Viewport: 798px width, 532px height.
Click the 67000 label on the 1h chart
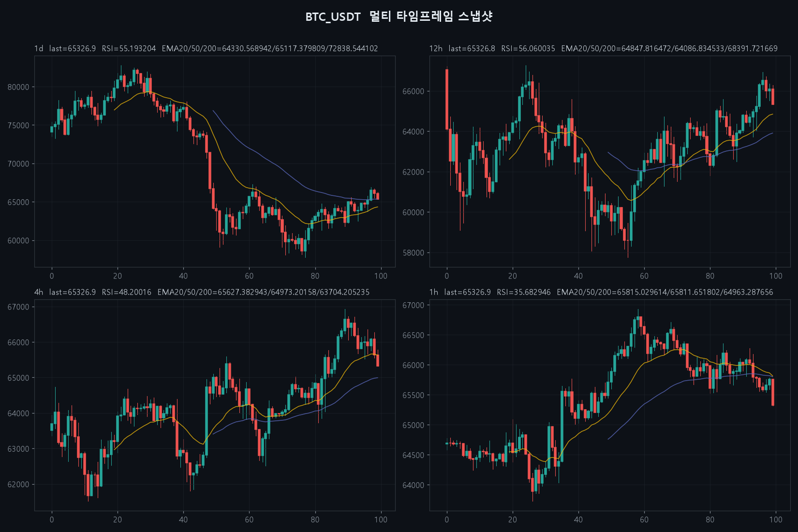[x=414, y=305]
